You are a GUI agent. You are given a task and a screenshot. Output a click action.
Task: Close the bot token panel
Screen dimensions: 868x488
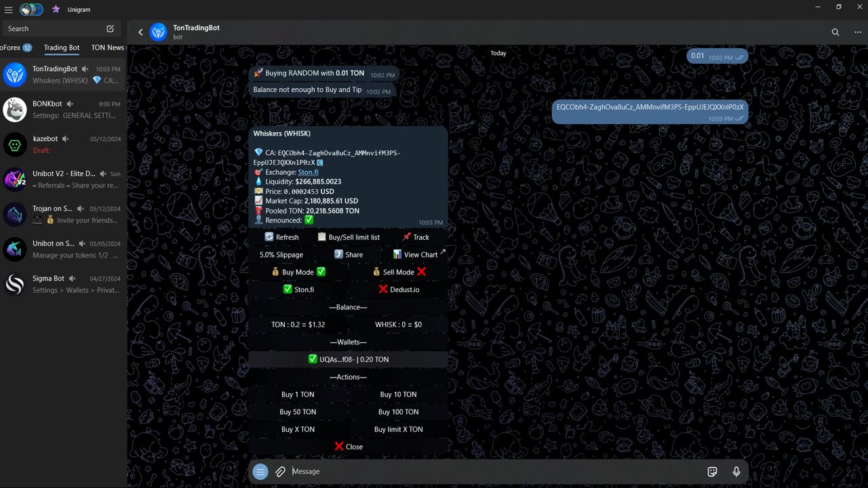pos(349,447)
